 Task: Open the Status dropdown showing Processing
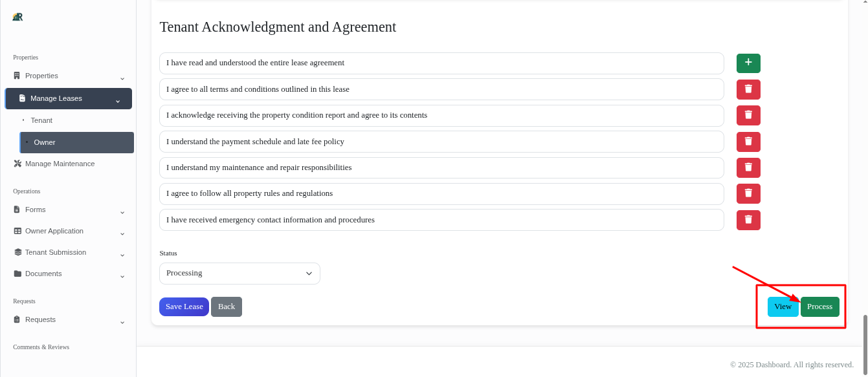point(239,274)
